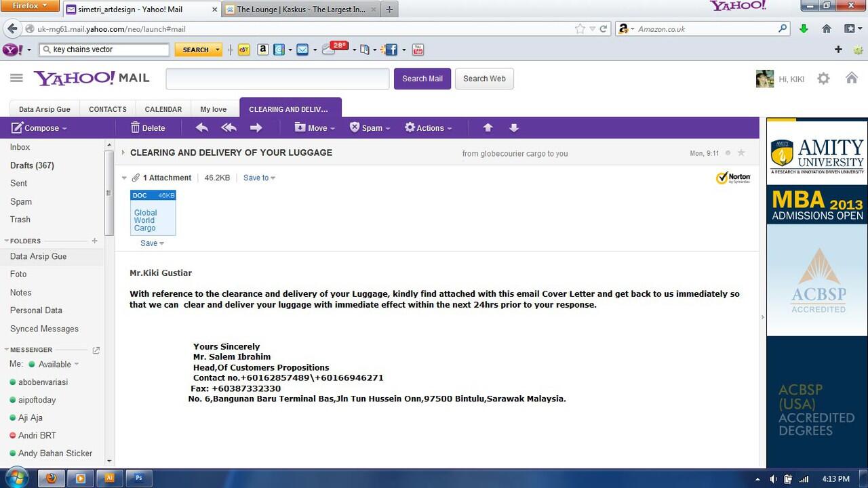The height and width of the screenshot is (488, 868).
Task: Click the Yahoo Mail search field
Action: pyautogui.click(x=277, y=79)
